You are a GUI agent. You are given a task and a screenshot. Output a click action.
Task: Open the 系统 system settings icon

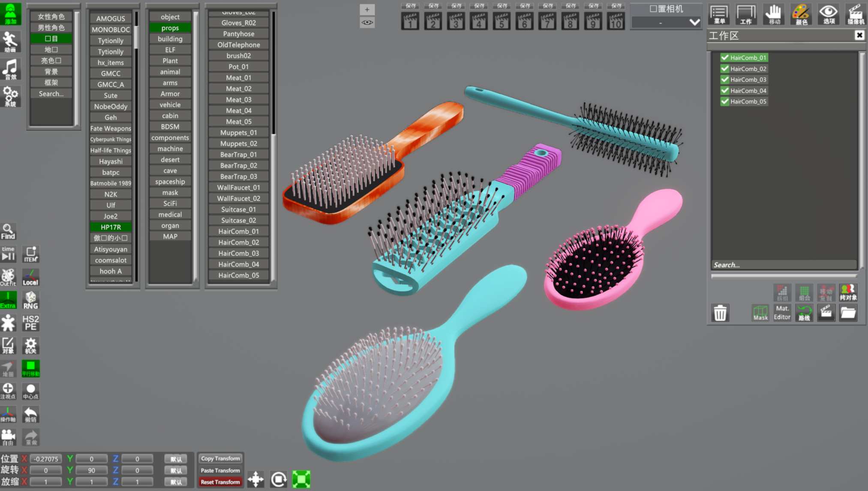coord(10,96)
